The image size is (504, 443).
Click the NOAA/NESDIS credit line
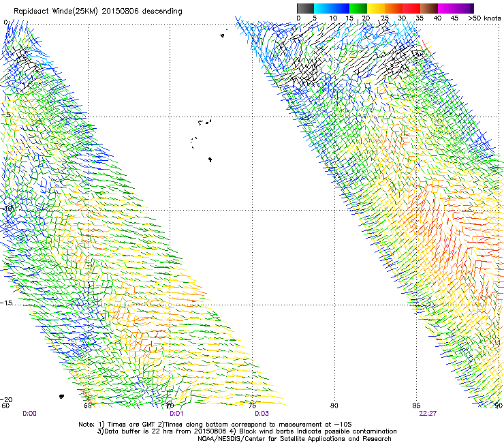click(x=294, y=438)
